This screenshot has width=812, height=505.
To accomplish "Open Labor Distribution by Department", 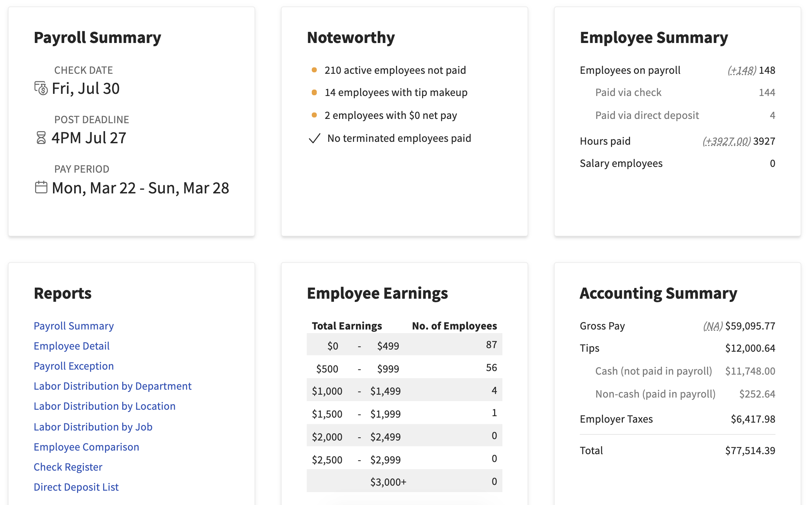I will [x=113, y=386].
